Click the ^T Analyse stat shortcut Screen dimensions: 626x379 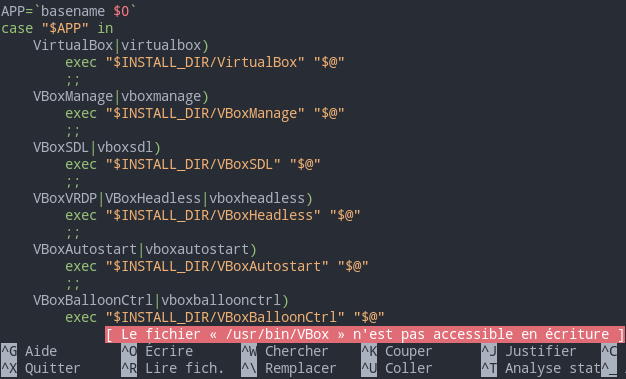pyautogui.click(x=541, y=368)
